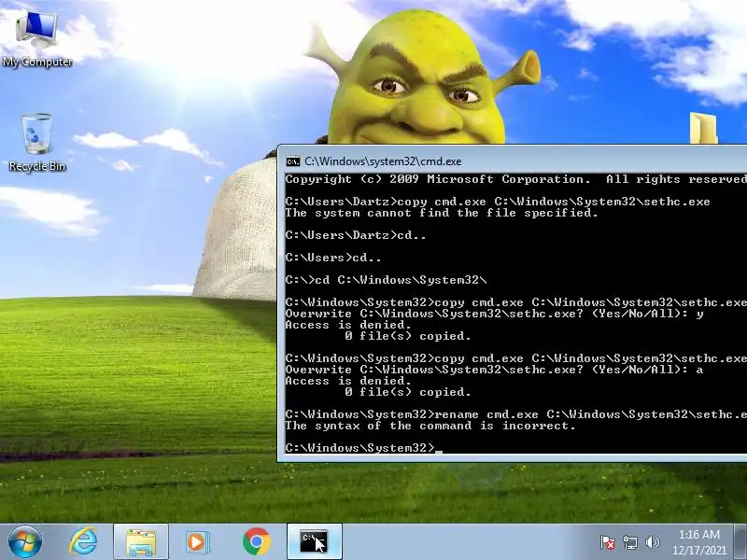Click the Overwrite prompt answered 'y'
Viewport: 747px width, 560px height.
(494, 314)
